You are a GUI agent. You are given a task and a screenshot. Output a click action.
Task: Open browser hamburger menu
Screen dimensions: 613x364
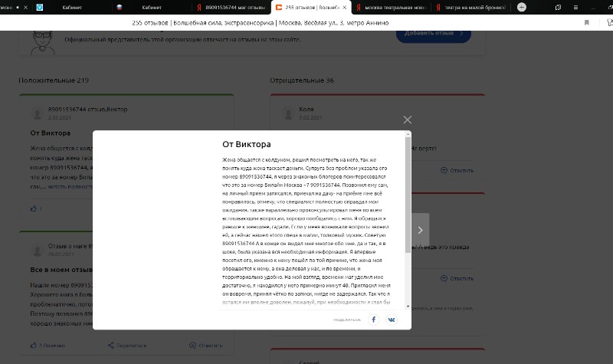(575, 8)
